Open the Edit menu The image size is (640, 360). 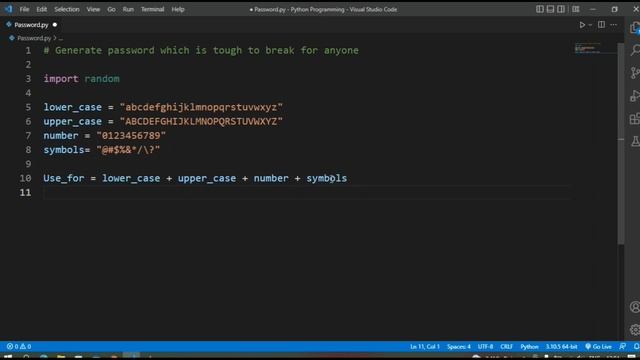coord(42,9)
